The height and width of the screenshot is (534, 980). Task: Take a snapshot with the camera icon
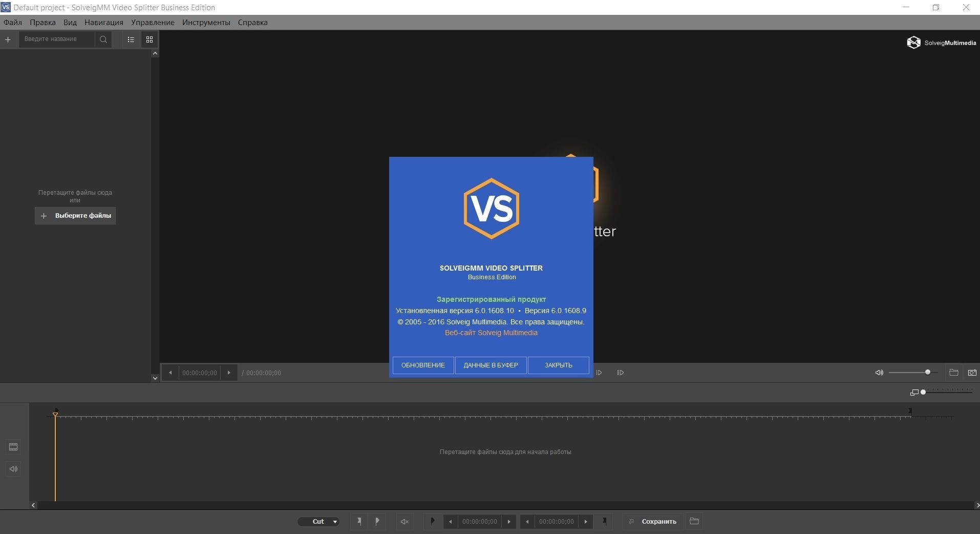pyautogui.click(x=972, y=373)
